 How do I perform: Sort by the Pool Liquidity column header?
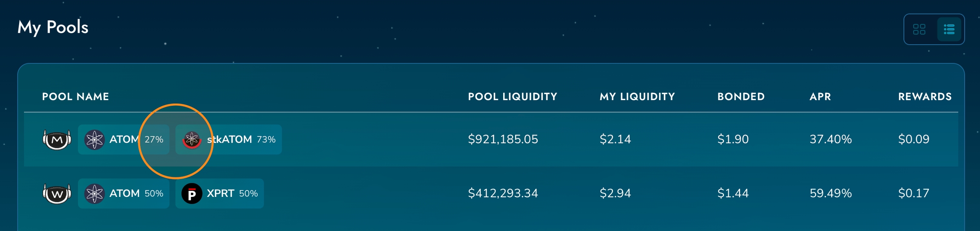coord(513,97)
